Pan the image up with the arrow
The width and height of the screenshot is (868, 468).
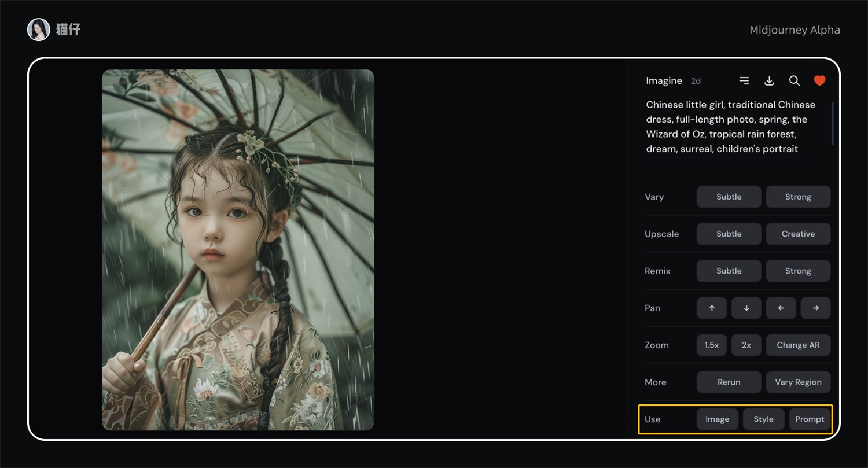(712, 308)
